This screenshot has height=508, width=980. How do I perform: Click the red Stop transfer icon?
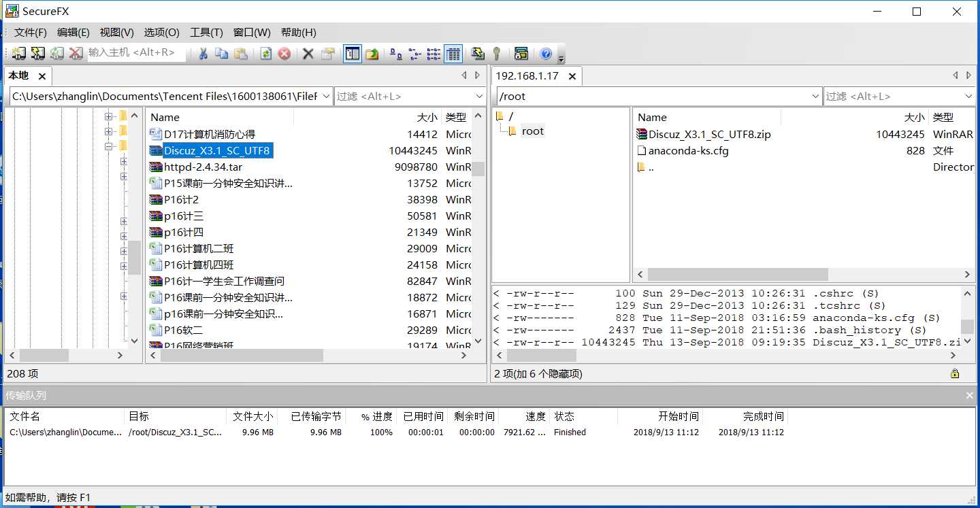284,53
